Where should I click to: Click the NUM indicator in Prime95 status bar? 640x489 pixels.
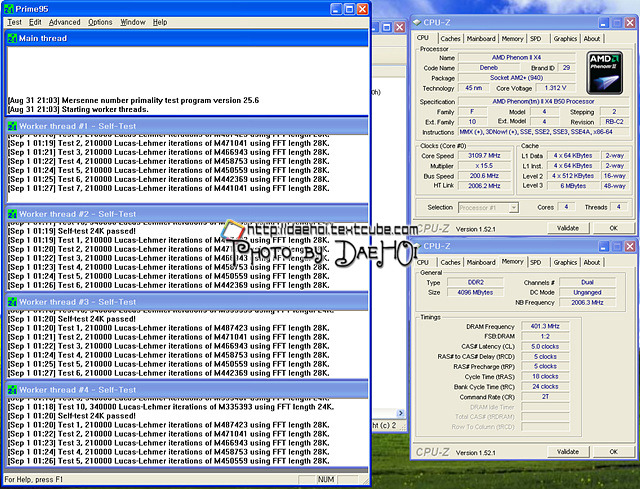(x=325, y=480)
